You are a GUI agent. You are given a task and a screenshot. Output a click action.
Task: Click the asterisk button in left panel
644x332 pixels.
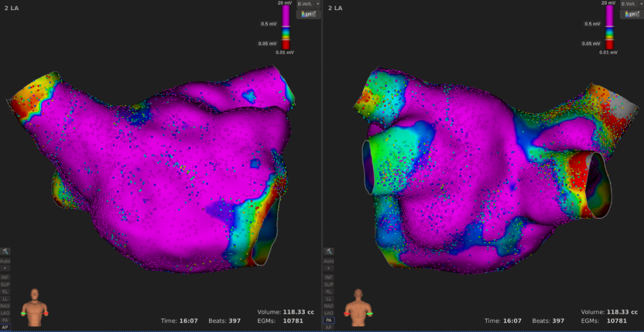[5, 269]
